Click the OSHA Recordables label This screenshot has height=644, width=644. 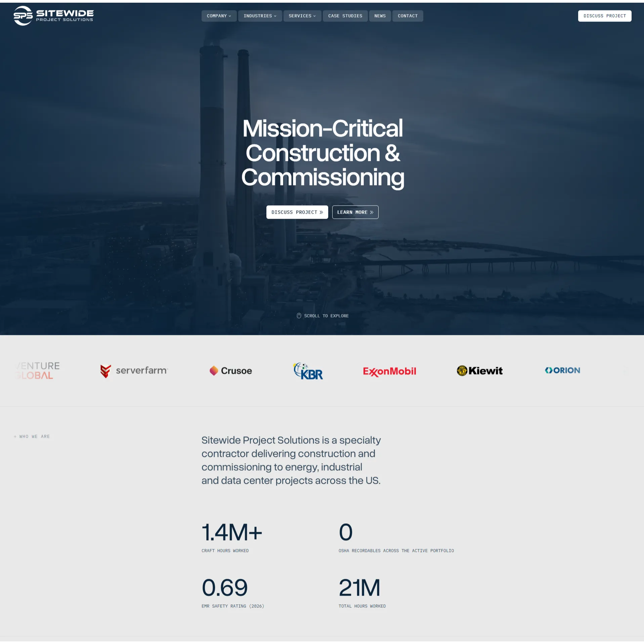click(x=396, y=551)
